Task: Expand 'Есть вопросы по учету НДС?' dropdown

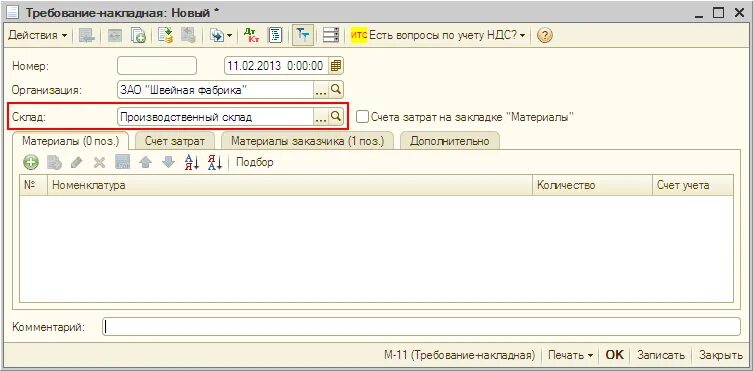Action: [522, 36]
